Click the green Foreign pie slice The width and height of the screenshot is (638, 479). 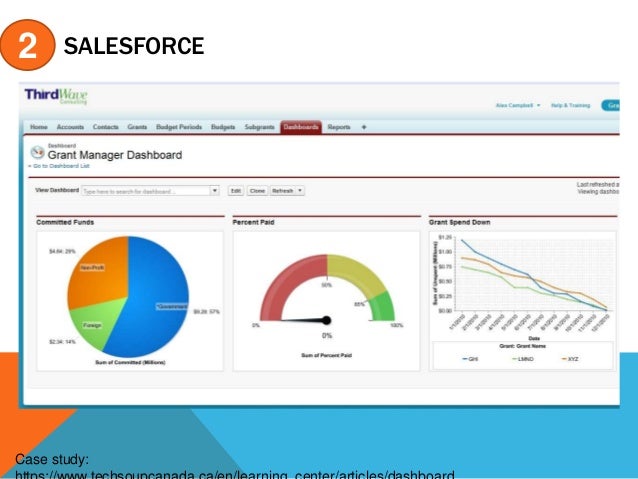tap(98, 326)
